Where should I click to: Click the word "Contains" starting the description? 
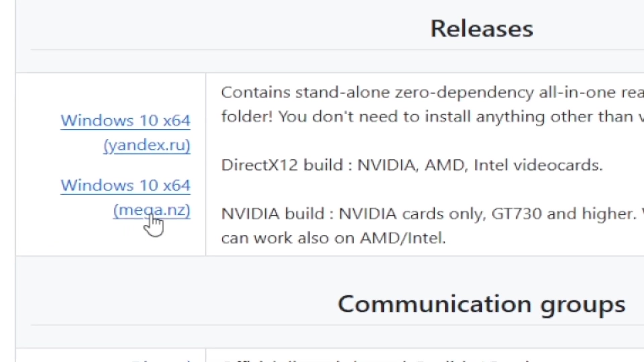(256, 93)
